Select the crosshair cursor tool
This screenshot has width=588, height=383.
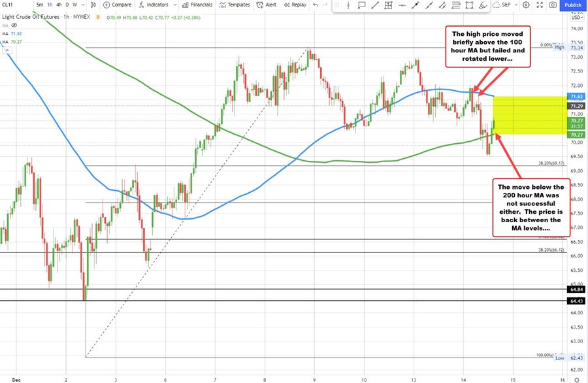[x=348, y=5]
